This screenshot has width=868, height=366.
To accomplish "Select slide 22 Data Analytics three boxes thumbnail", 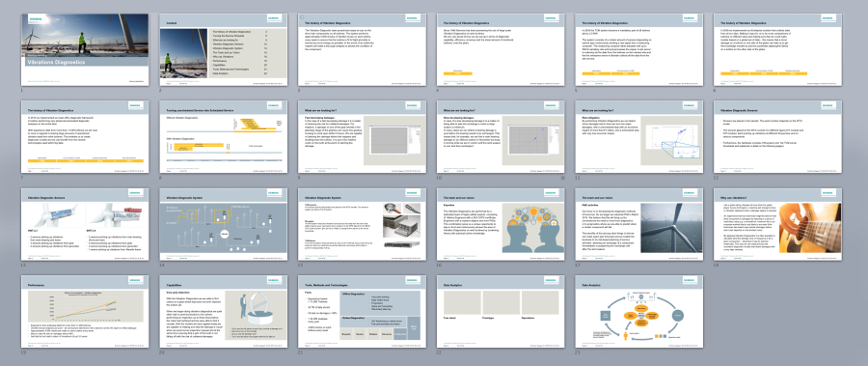I will [500, 312].
